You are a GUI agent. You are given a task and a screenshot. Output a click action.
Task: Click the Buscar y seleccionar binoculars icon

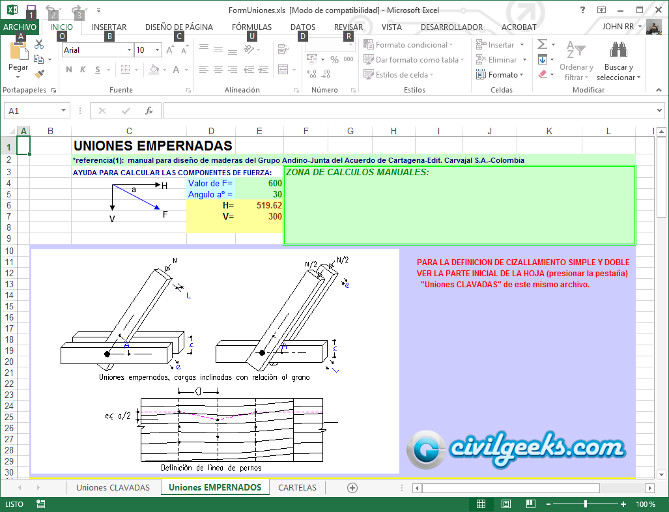point(618,50)
